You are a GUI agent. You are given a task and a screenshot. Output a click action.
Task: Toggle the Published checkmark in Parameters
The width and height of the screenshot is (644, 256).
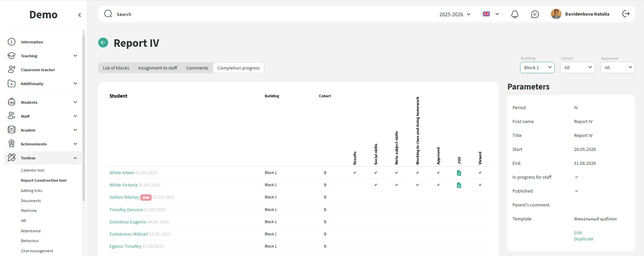click(576, 191)
